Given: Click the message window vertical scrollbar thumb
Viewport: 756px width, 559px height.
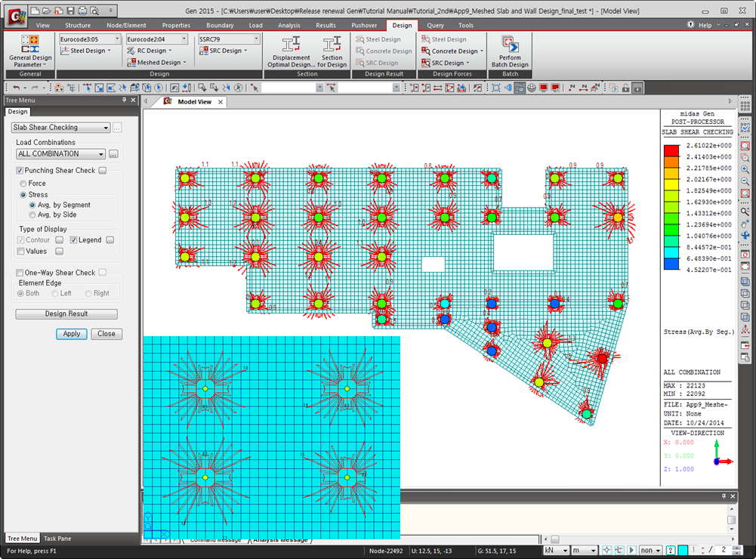Looking at the screenshot, I should (731, 520).
